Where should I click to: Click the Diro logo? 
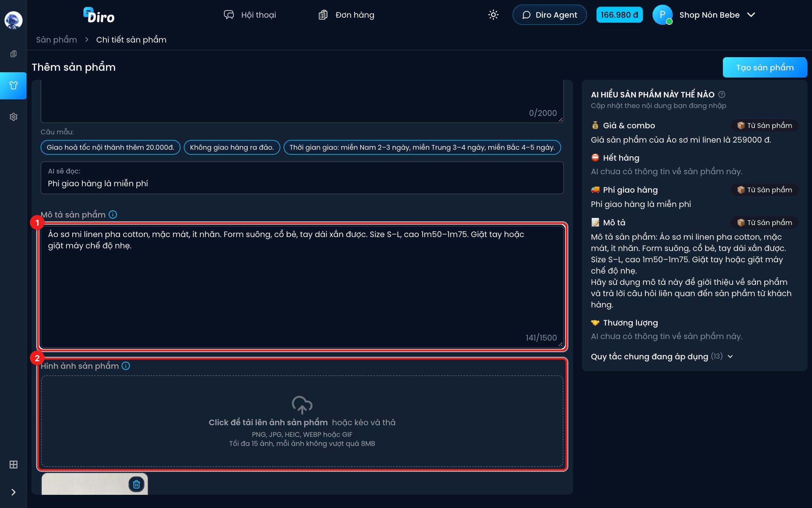pyautogui.click(x=99, y=15)
